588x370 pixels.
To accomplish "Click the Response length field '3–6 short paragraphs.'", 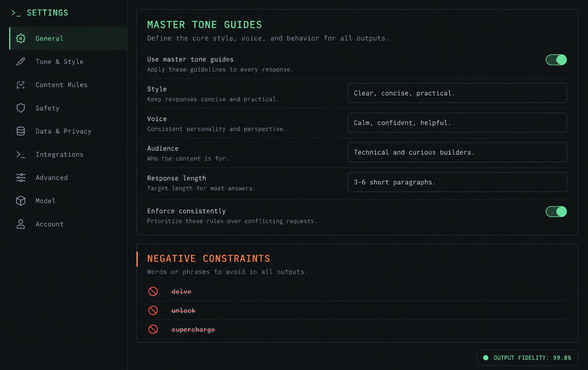I will [x=457, y=182].
